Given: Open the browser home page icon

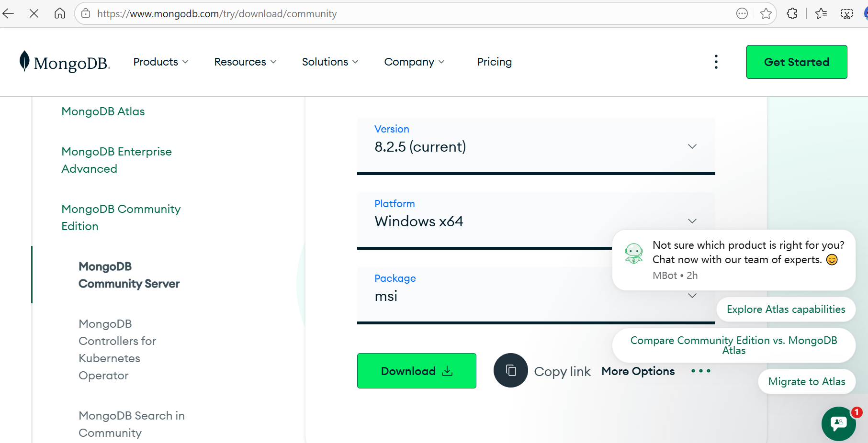Looking at the screenshot, I should click(x=60, y=13).
